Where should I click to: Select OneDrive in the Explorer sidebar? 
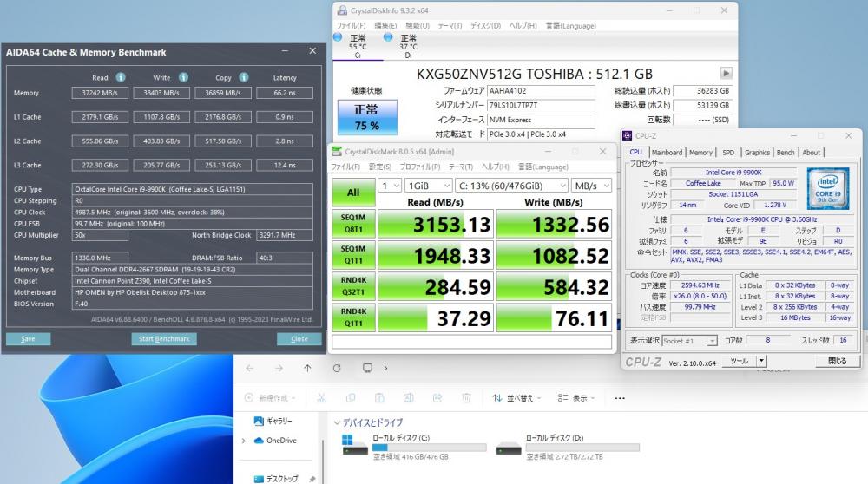(274, 441)
